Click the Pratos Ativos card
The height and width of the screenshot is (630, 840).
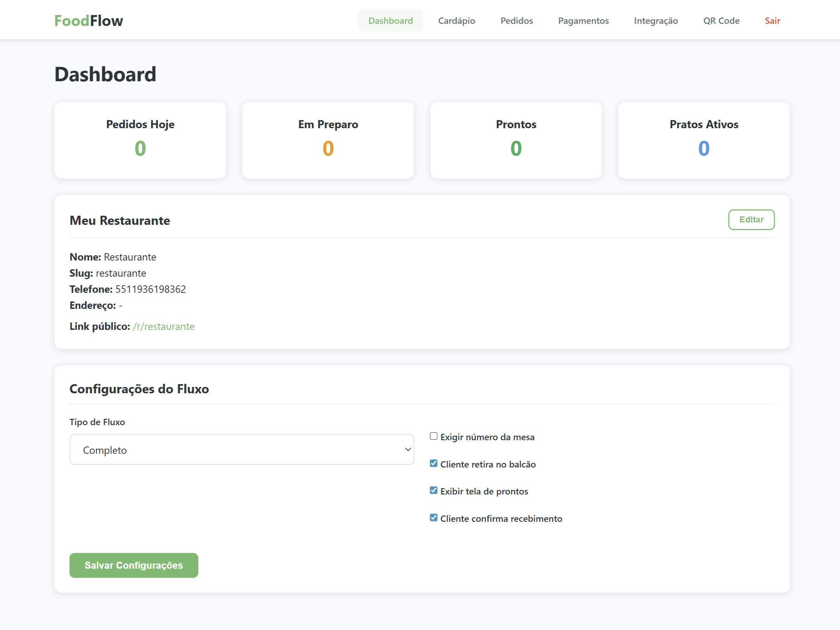(x=704, y=140)
